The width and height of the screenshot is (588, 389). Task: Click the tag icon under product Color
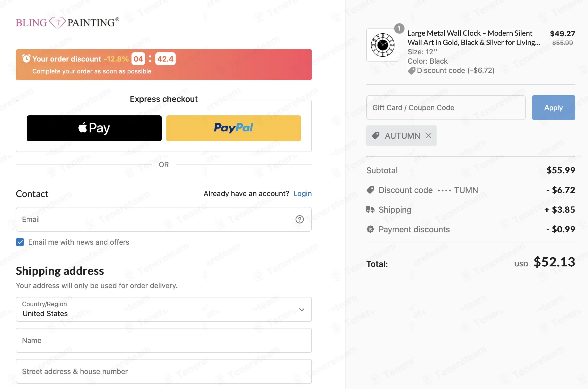[x=411, y=71]
